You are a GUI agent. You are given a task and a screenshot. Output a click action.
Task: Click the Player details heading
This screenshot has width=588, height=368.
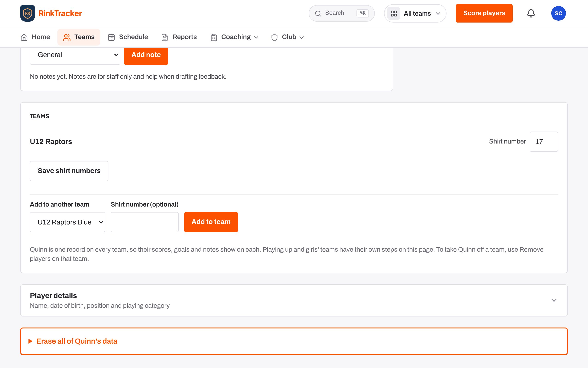[54, 296]
